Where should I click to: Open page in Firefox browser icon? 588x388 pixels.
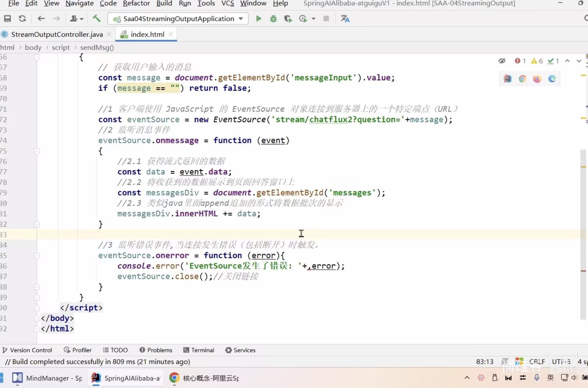pyautogui.click(x=537, y=79)
